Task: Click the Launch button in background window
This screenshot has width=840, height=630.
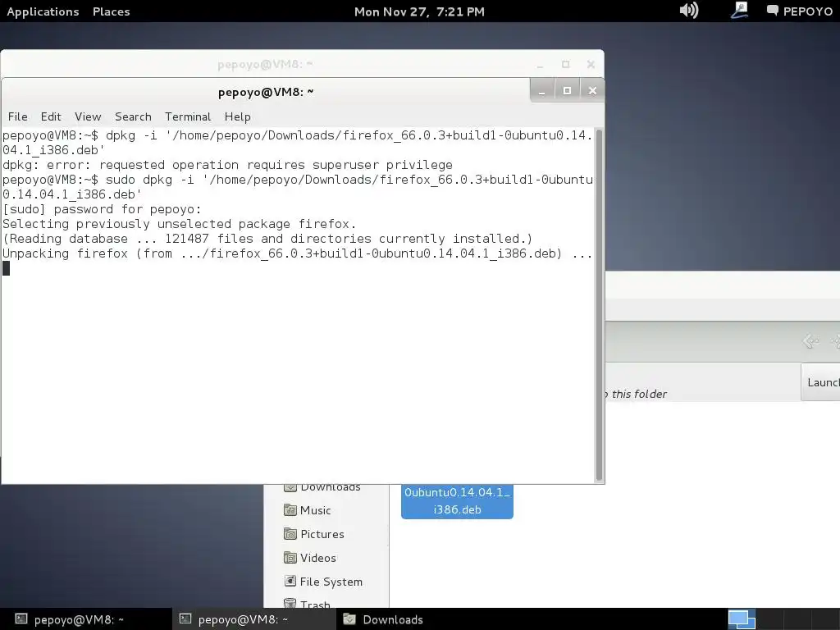Action: point(820,382)
